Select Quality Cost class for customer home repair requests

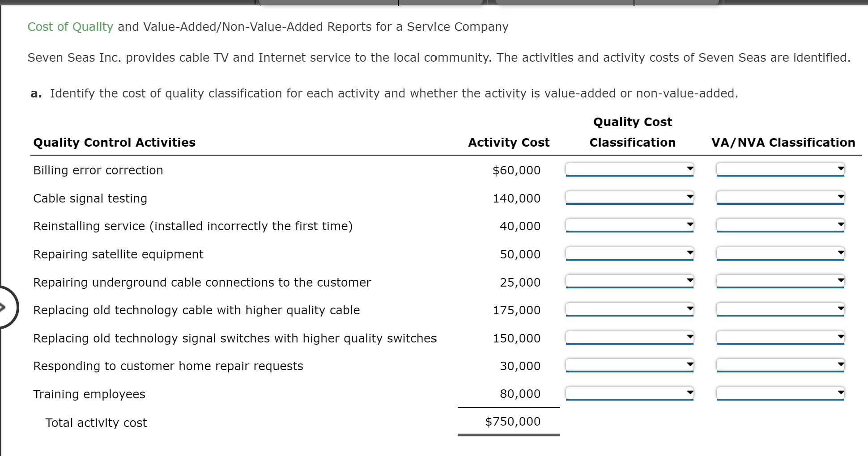tap(630, 365)
